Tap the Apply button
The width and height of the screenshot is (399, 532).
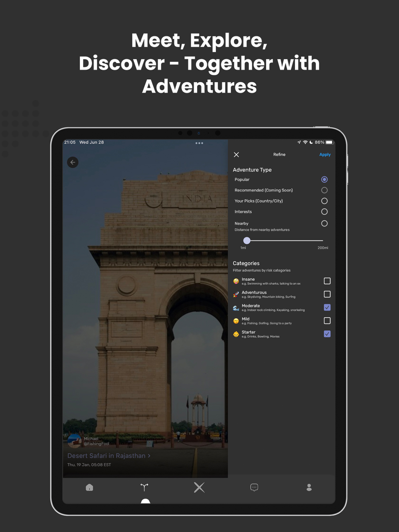pos(325,155)
